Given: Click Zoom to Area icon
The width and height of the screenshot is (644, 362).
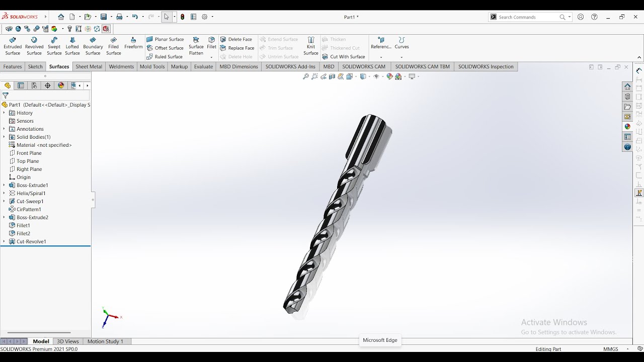Looking at the screenshot, I should [x=314, y=76].
